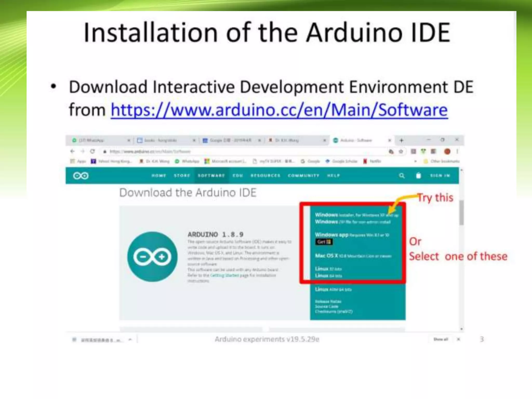Viewport: 532px width, 399px height.
Task: Bookmark the page with the star icon
Action: pos(401,151)
